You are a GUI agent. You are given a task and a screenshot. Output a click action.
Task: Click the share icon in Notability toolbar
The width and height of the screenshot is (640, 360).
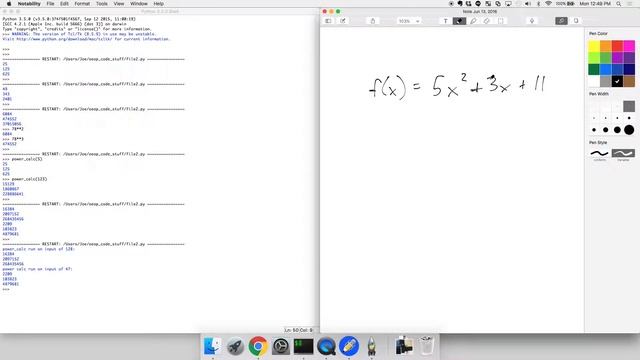coord(373,21)
